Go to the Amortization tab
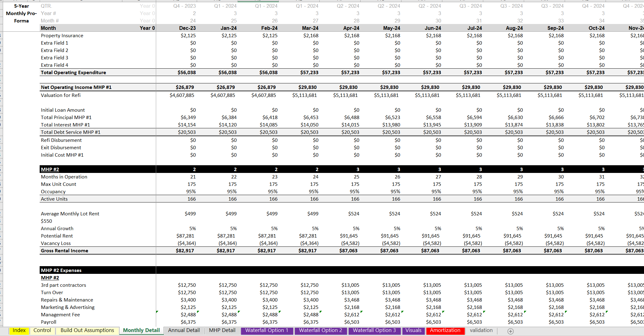This screenshot has height=336, width=644. pyautogui.click(x=445, y=330)
